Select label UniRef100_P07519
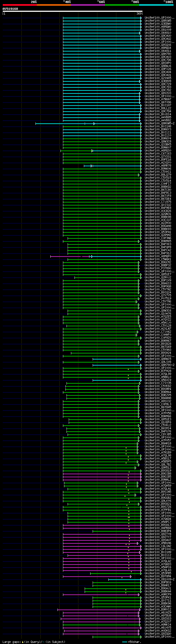The image size is (176, 644). click(158, 298)
